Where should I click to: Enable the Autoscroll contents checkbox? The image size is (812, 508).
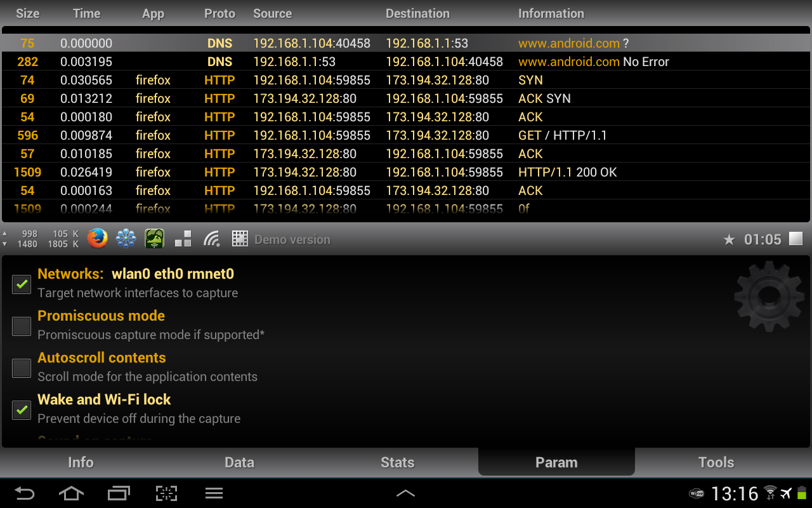(22, 368)
